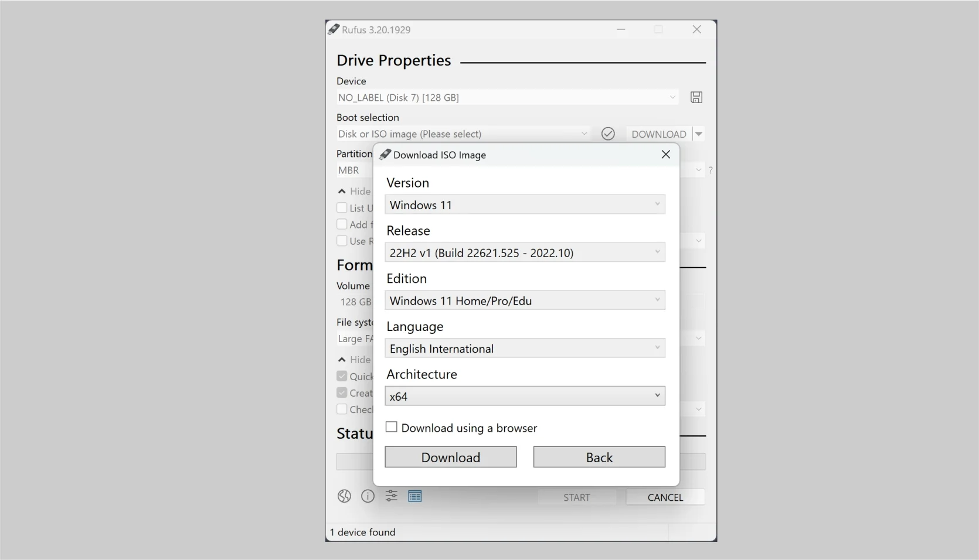979x560 pixels.
Task: Open application settings sliders icon
Action: point(391,497)
